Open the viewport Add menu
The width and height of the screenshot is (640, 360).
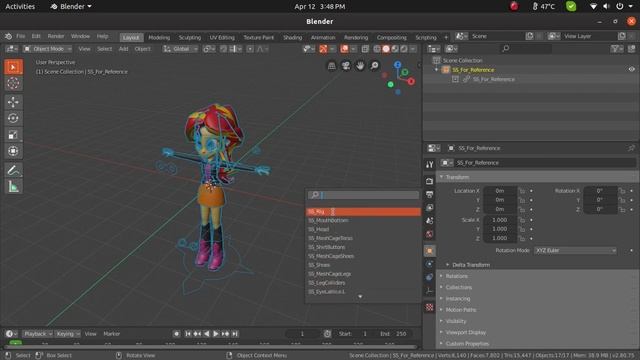point(123,49)
